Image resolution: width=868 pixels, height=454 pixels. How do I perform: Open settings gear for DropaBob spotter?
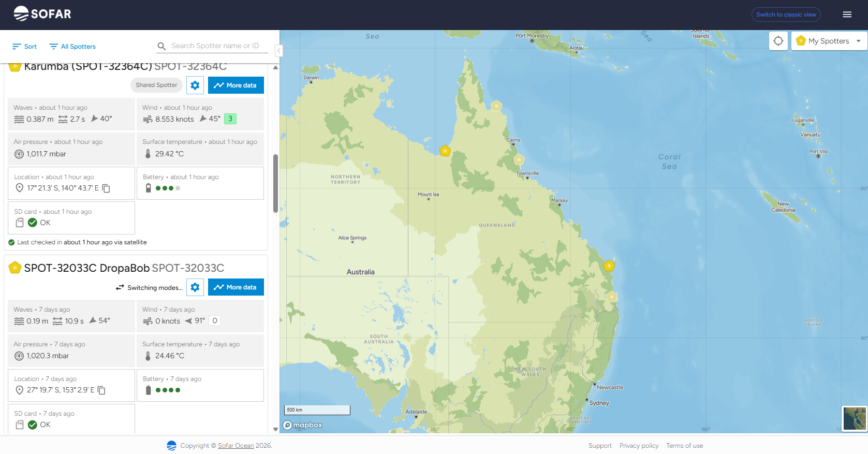tap(195, 287)
